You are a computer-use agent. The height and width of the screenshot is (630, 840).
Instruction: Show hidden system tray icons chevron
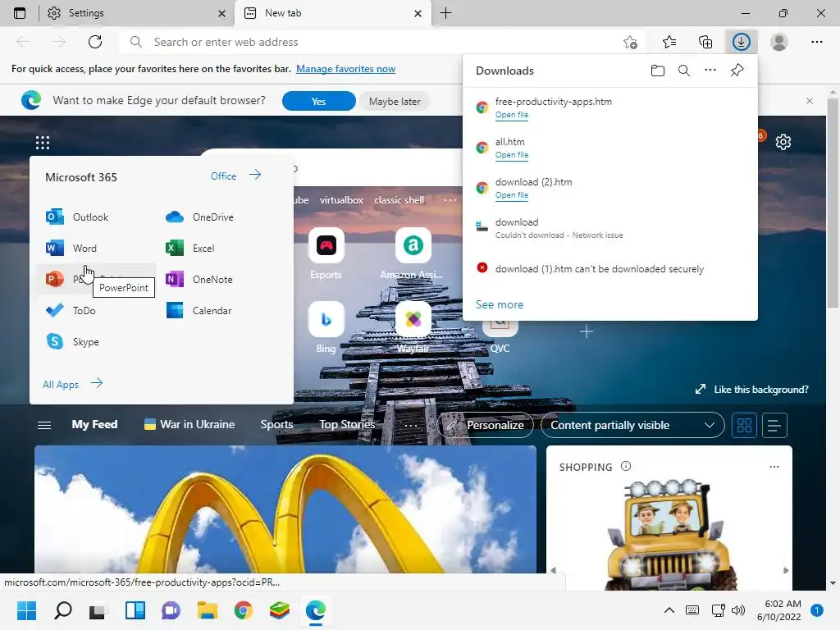(669, 610)
